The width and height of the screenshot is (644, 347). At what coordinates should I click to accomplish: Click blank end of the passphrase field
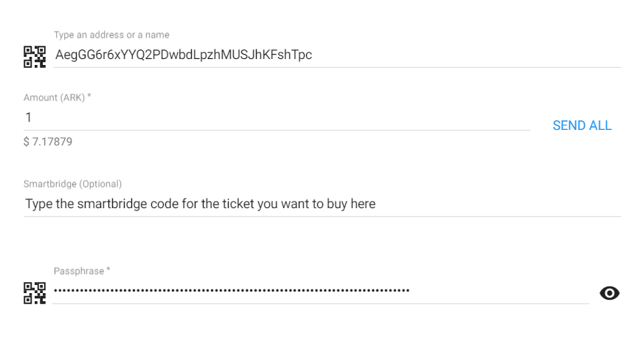click(x=499, y=291)
